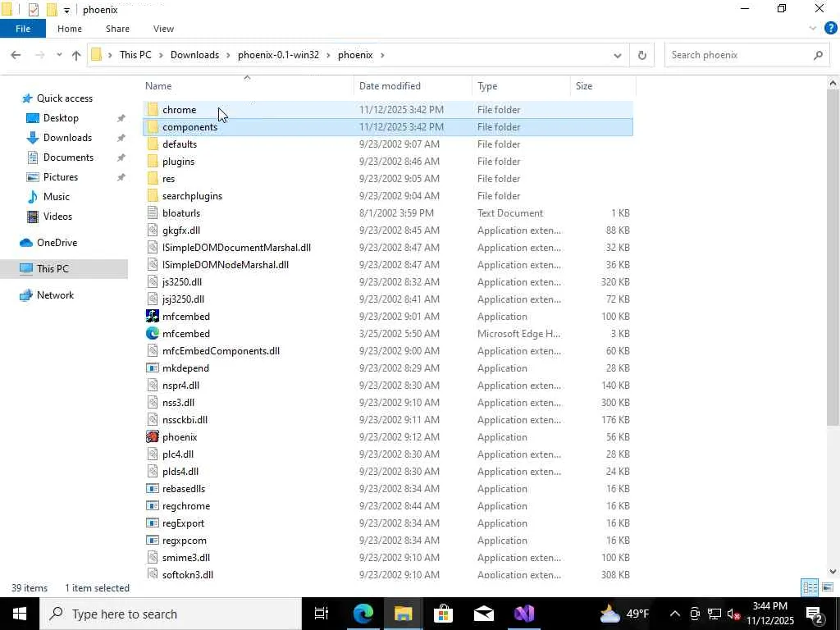
Task: Open Microsoft Edge from taskbar
Action: 363,614
